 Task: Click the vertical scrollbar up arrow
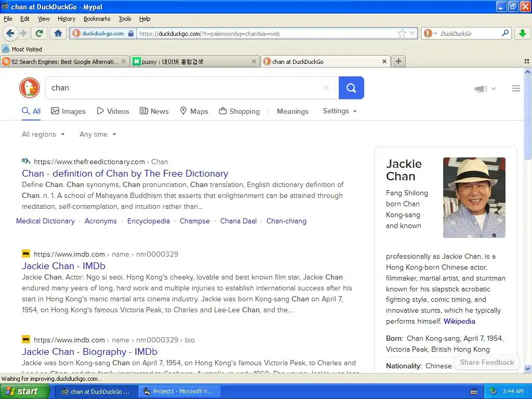tap(527, 72)
